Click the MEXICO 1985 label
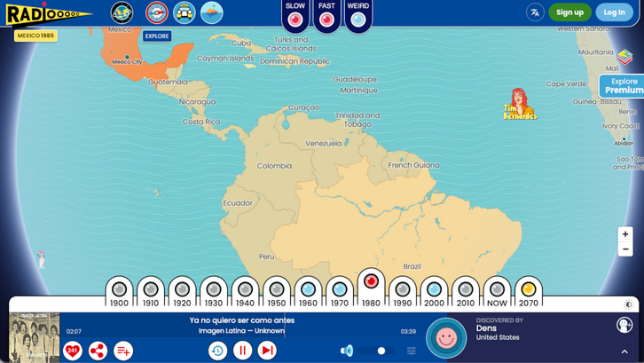The image size is (644, 363). pyautogui.click(x=35, y=36)
